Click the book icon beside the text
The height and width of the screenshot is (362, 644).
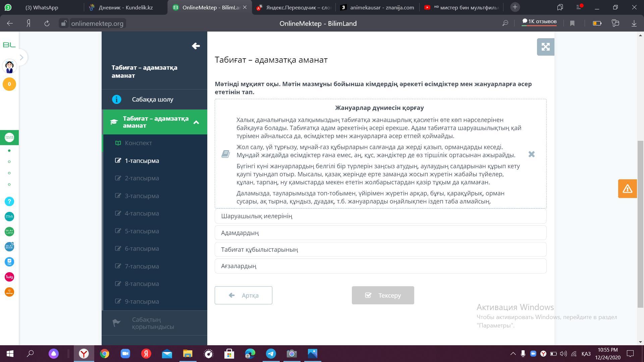pyautogui.click(x=225, y=154)
